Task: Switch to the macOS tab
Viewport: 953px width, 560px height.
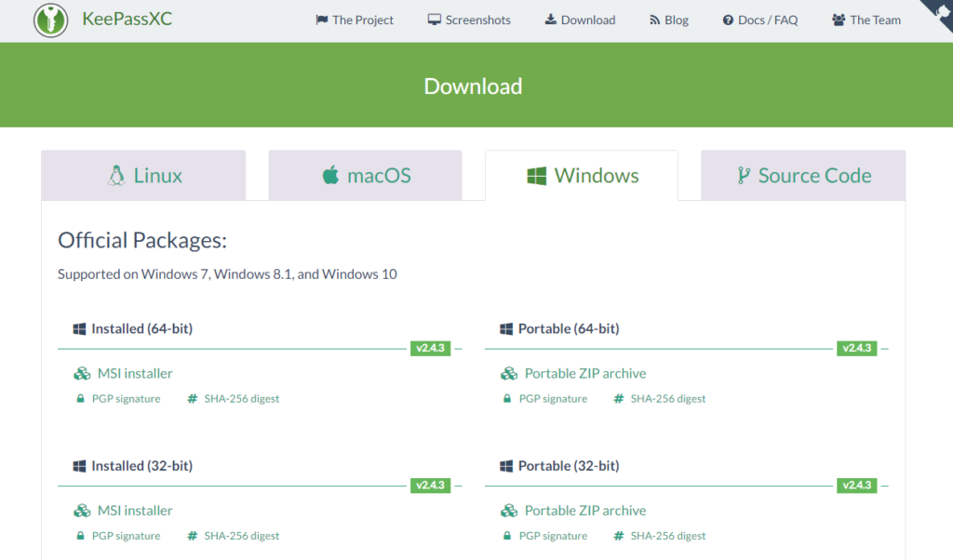Action: pyautogui.click(x=365, y=176)
